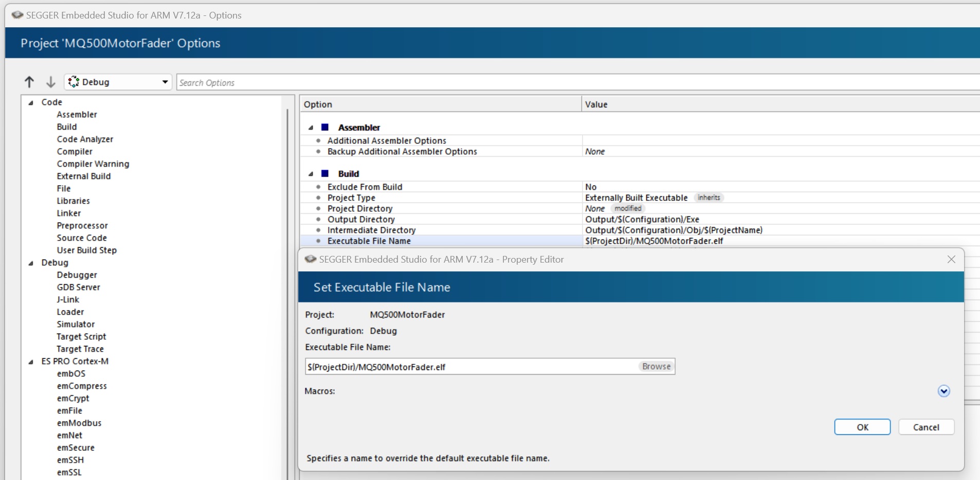
Task: Select emFile in the options tree
Action: click(69, 411)
